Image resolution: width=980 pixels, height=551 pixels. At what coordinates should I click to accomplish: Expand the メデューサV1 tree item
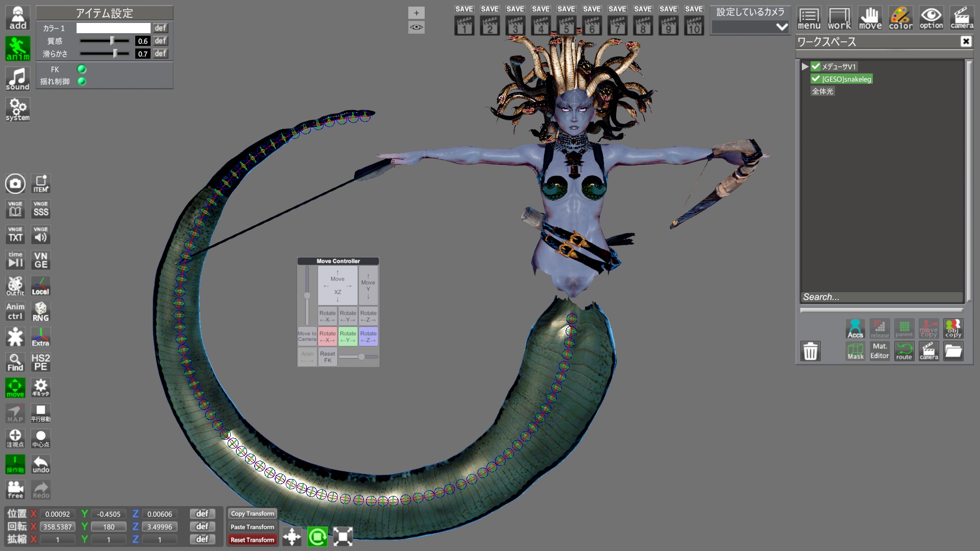[805, 66]
